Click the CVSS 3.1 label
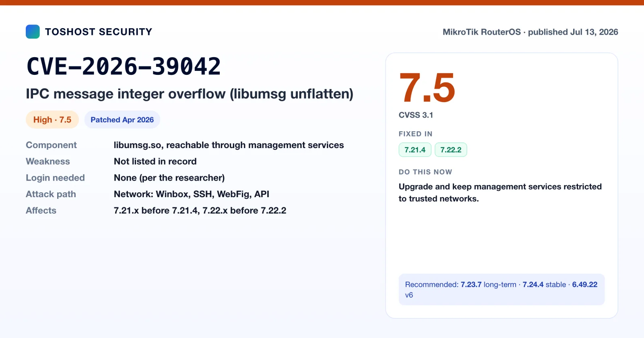 416,115
